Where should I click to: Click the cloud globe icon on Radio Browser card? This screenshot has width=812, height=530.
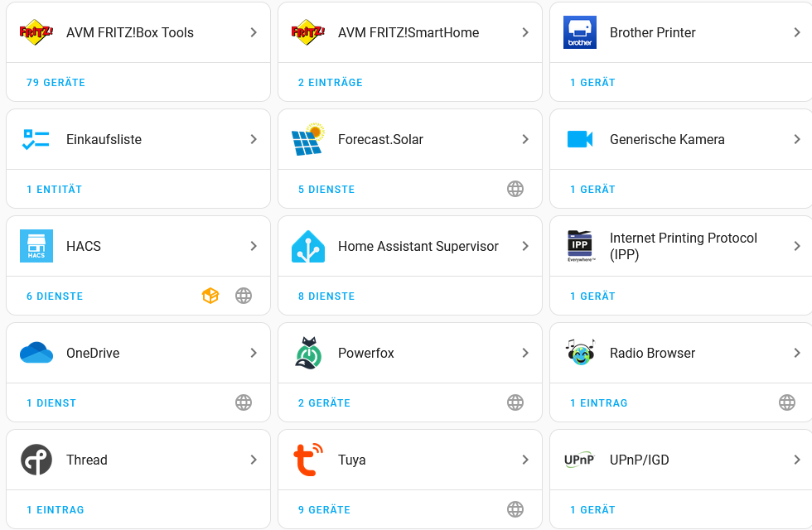coord(787,402)
